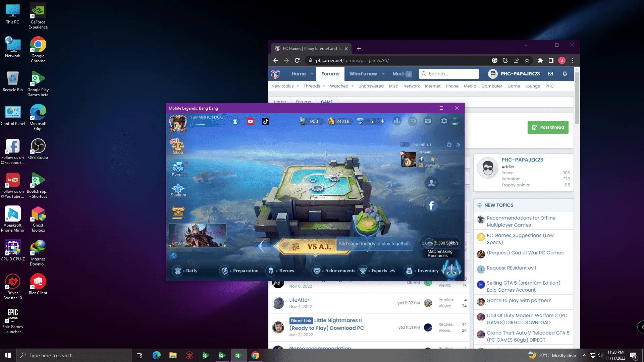Open the Inventory backpack icon
The image size is (644, 362).
409,271
